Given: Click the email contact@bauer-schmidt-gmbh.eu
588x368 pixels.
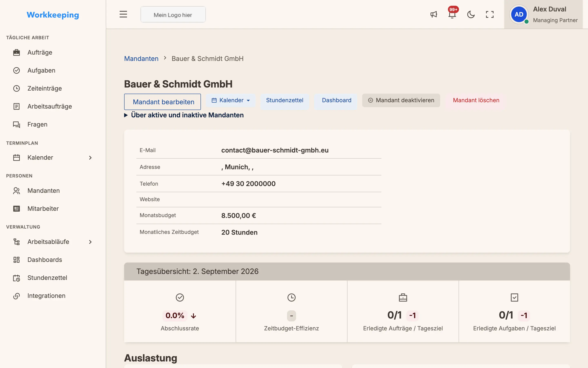Looking at the screenshot, I should (275, 150).
